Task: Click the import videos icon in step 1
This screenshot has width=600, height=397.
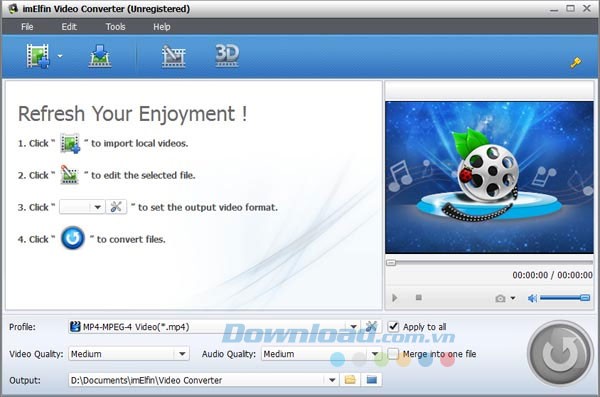Action: click(x=70, y=143)
